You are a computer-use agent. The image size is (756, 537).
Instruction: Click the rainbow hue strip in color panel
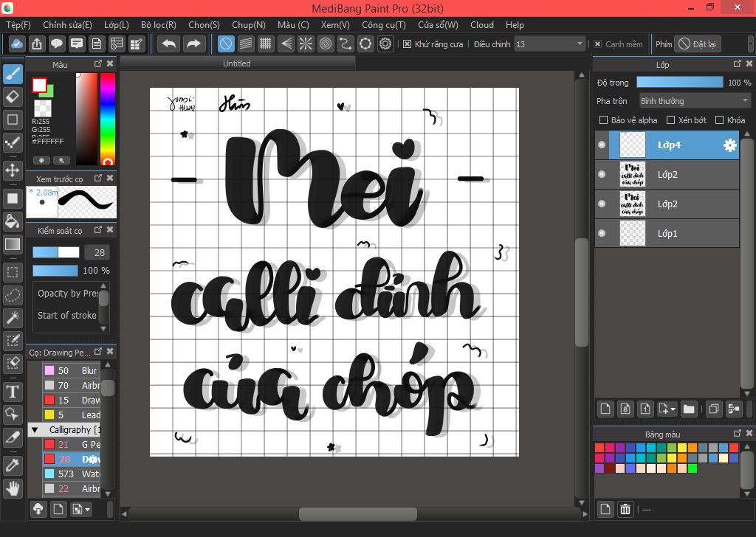point(108,119)
